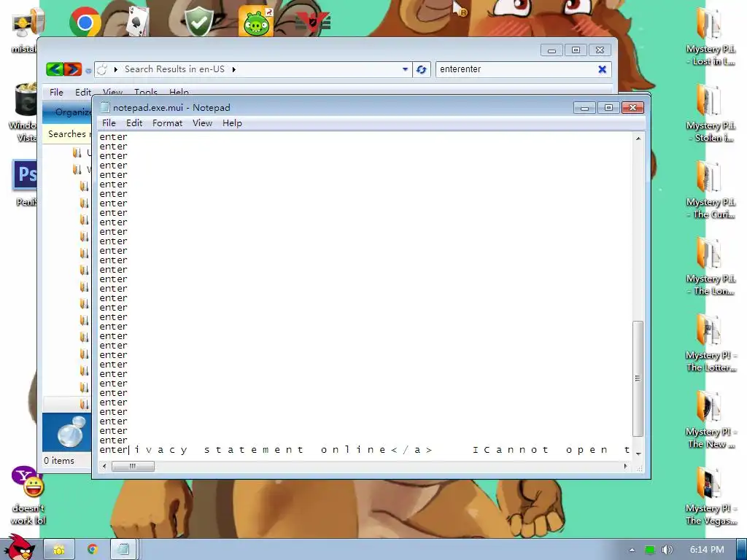Open Mystery P.I. The Lon... folder
This screenshot has height=560, width=747.
(710, 266)
